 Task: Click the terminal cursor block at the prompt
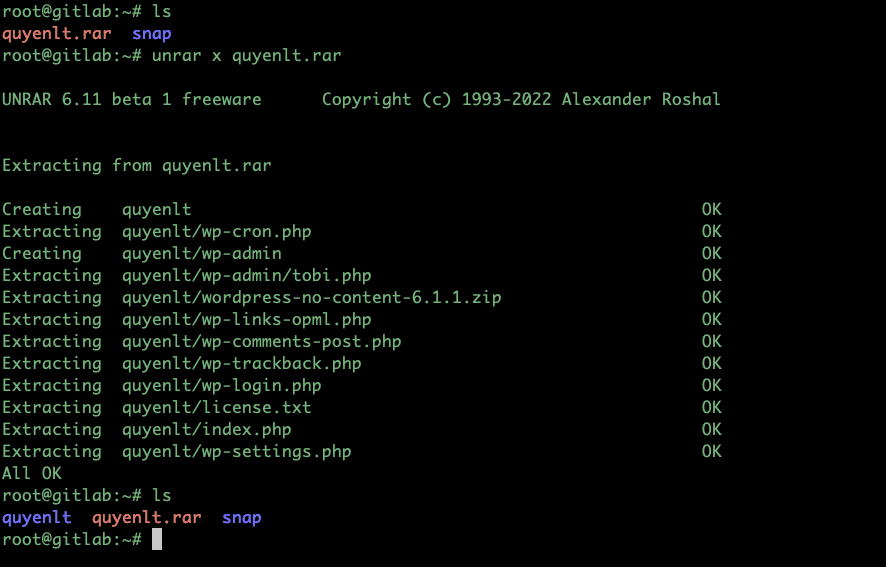(156, 540)
